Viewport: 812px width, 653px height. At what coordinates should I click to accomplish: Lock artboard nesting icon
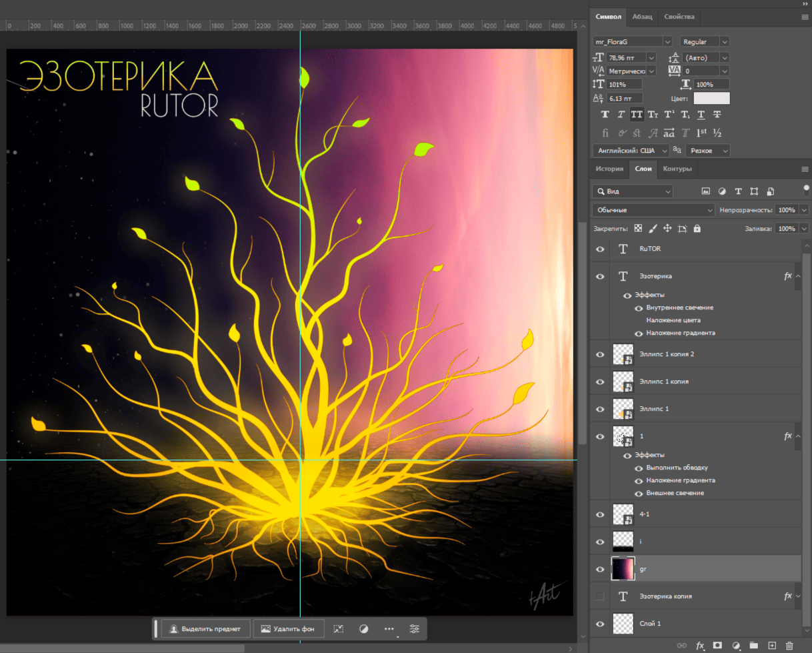682,228
